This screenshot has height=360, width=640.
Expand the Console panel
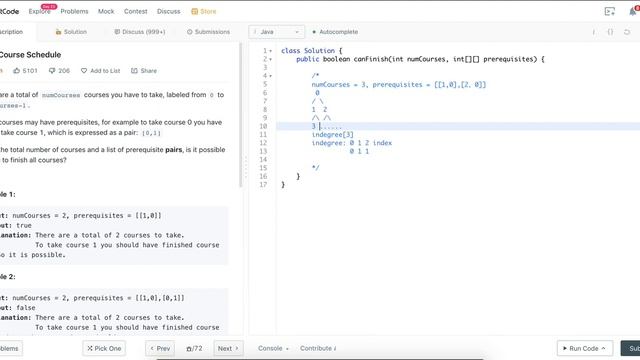pyautogui.click(x=273, y=348)
